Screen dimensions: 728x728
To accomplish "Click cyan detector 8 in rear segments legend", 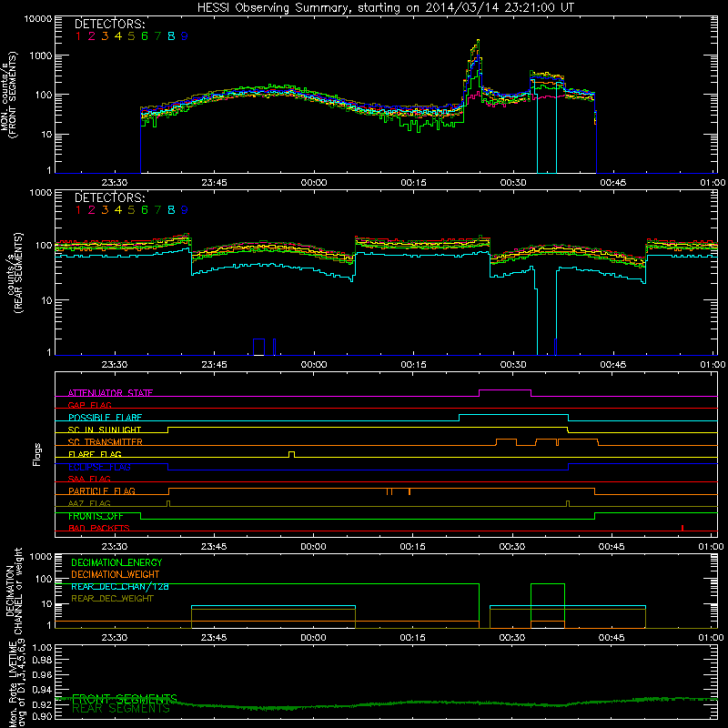I will (171, 210).
